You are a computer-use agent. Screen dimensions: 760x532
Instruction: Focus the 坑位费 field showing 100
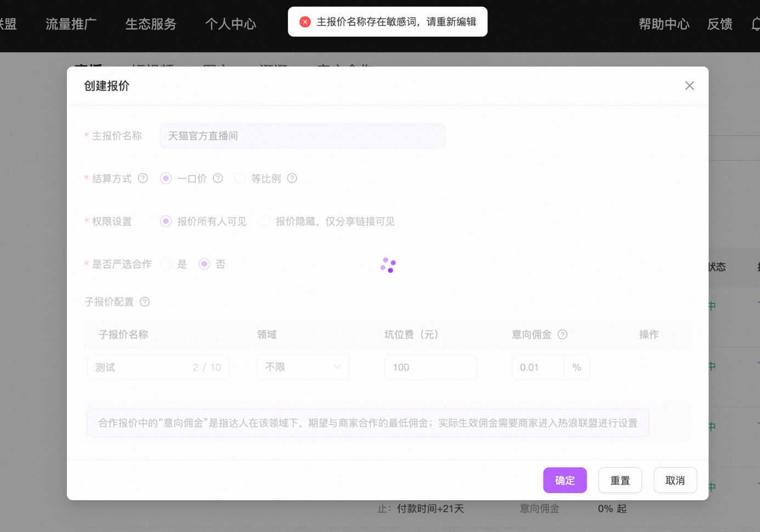[430, 367]
